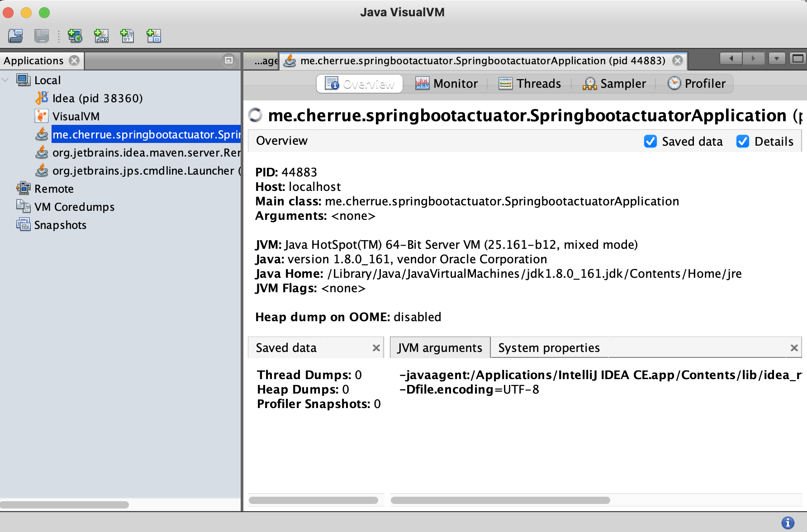Click 'Heap dump on OOME: disabled' text
This screenshot has height=532, width=807.
tap(348, 317)
